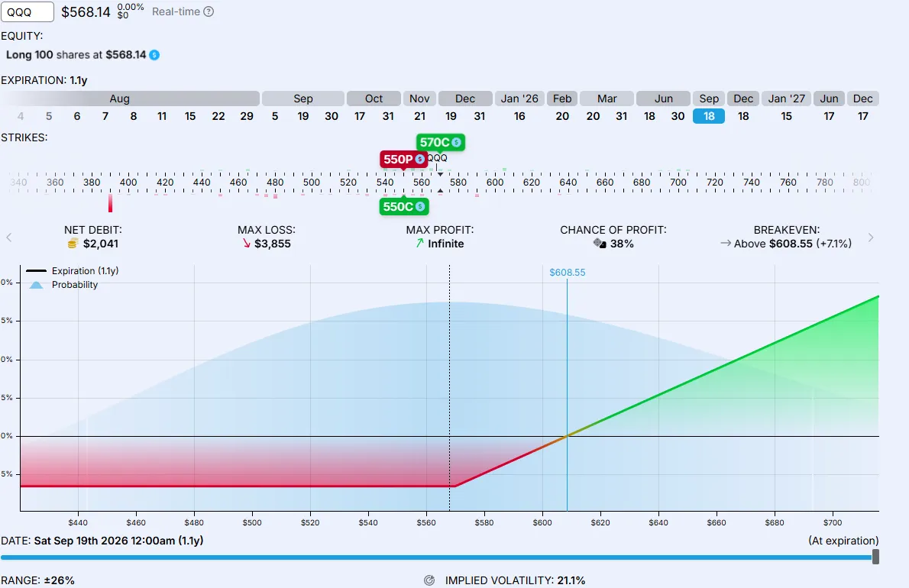
Task: Click the arrow icon beside Breakeven value
Action: 725,244
